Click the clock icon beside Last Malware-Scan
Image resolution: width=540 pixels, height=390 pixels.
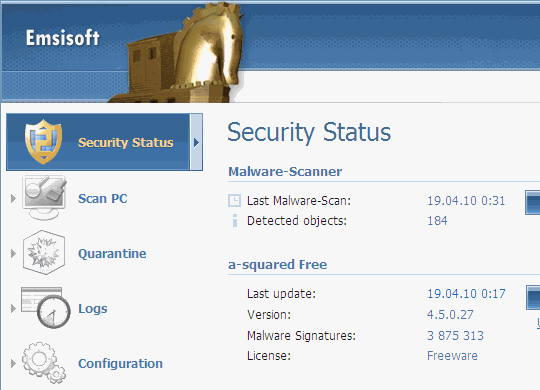point(235,201)
